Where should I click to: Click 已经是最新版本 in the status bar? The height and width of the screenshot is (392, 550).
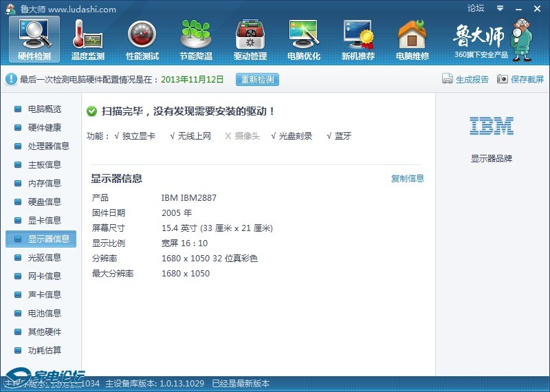pyautogui.click(x=241, y=384)
